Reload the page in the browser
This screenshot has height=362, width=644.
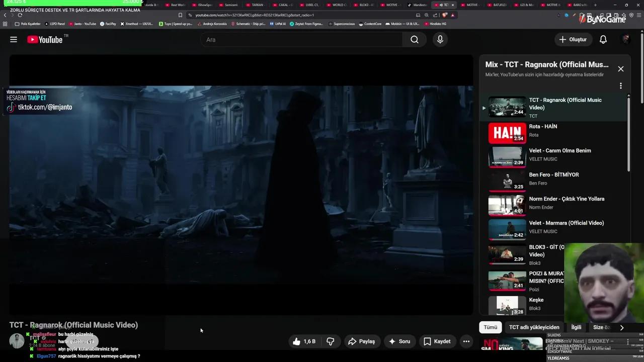[x=20, y=15]
